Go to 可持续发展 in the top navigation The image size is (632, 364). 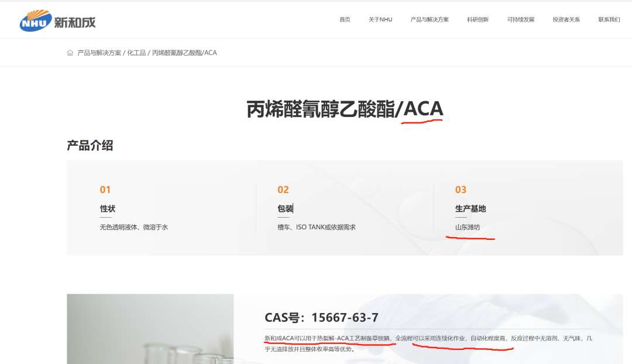[520, 19]
